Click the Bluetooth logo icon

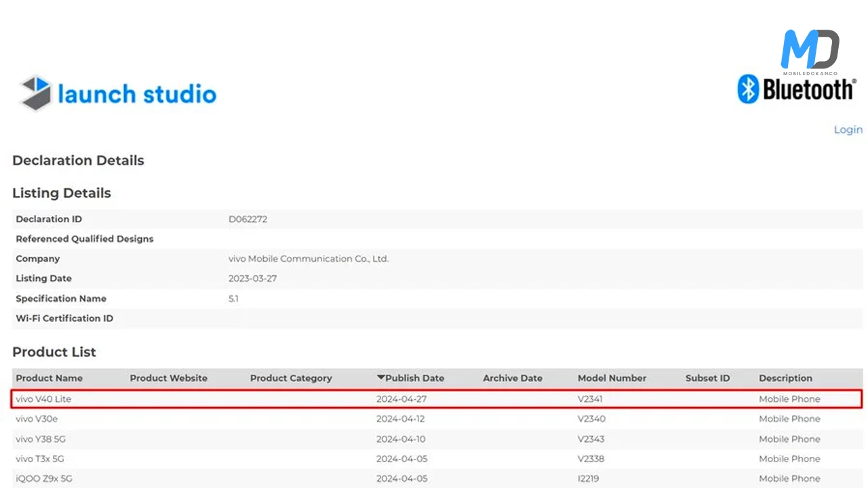[747, 89]
